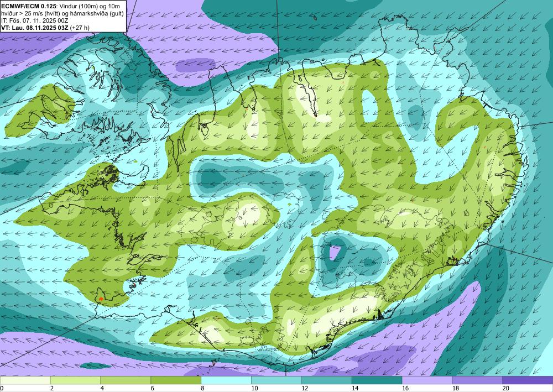Image resolution: width=553 pixels, height=392 pixels.
Task: Click the dark teal 14–16 m/s legend swatch
Action: [x=377, y=380]
